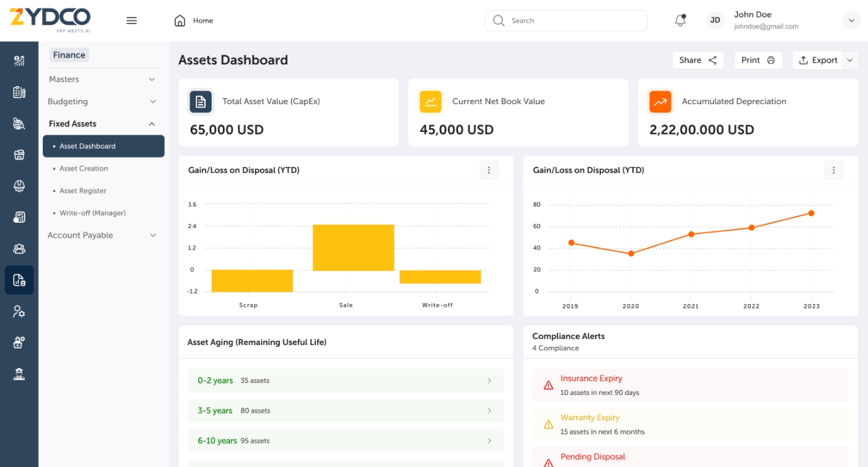Click the user settings sidebar icon
This screenshot has width=868, height=467.
pyautogui.click(x=19, y=312)
